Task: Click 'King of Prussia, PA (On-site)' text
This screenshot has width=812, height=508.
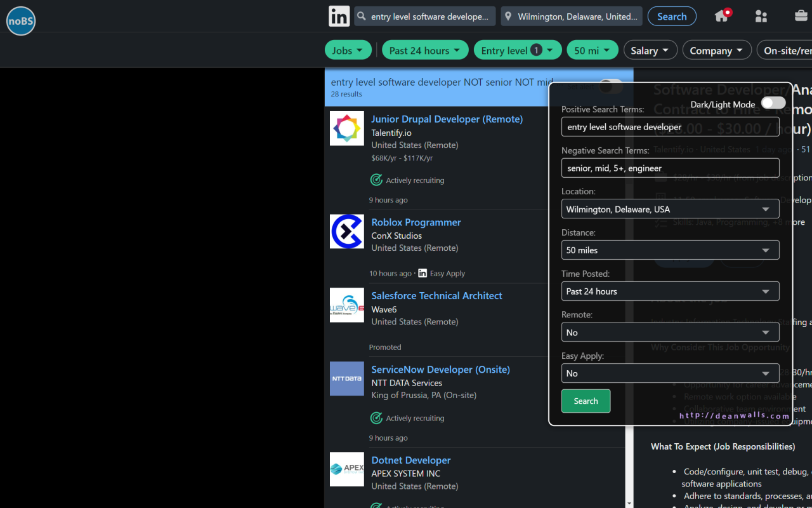Action: pyautogui.click(x=424, y=395)
